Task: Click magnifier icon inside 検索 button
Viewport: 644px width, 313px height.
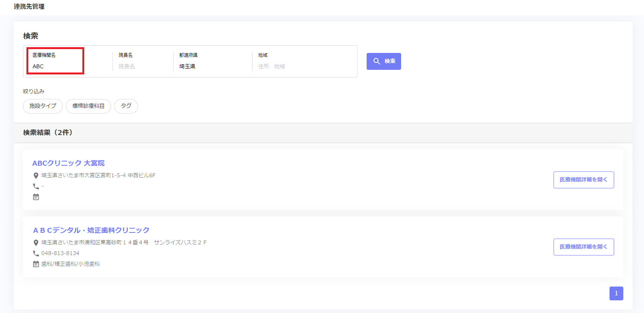Action: pyautogui.click(x=377, y=61)
